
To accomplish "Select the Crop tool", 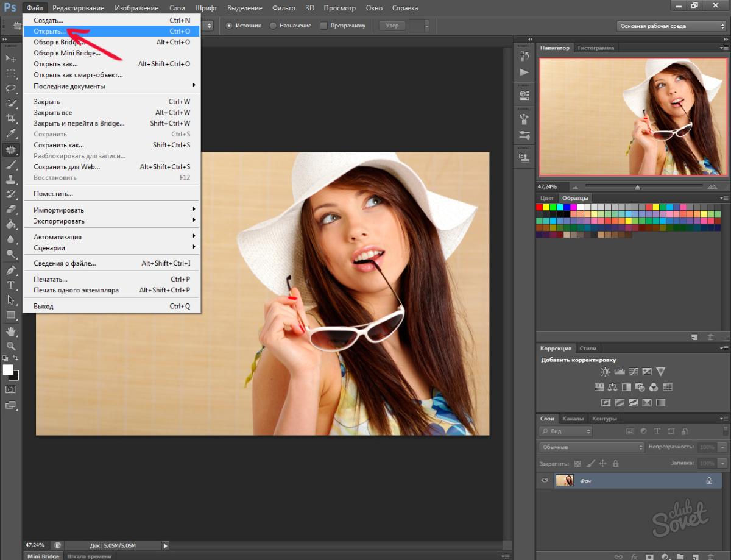I will pos(10,118).
